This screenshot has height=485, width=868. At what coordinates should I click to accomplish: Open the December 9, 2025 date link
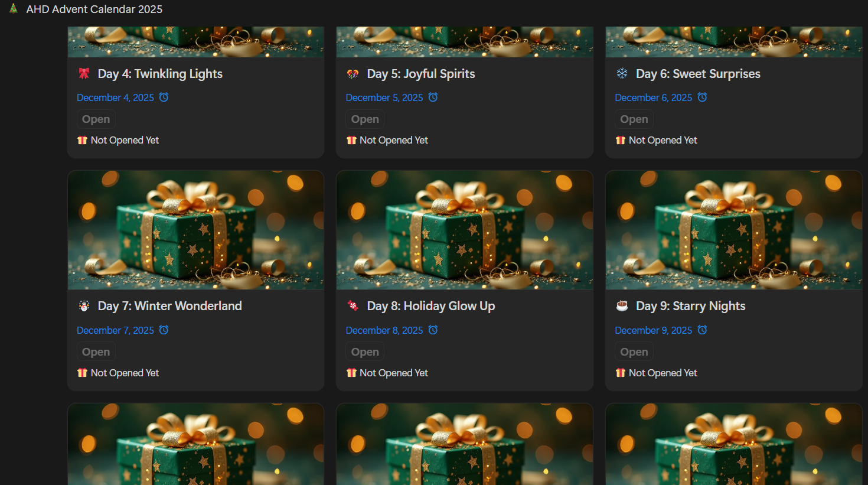point(653,330)
